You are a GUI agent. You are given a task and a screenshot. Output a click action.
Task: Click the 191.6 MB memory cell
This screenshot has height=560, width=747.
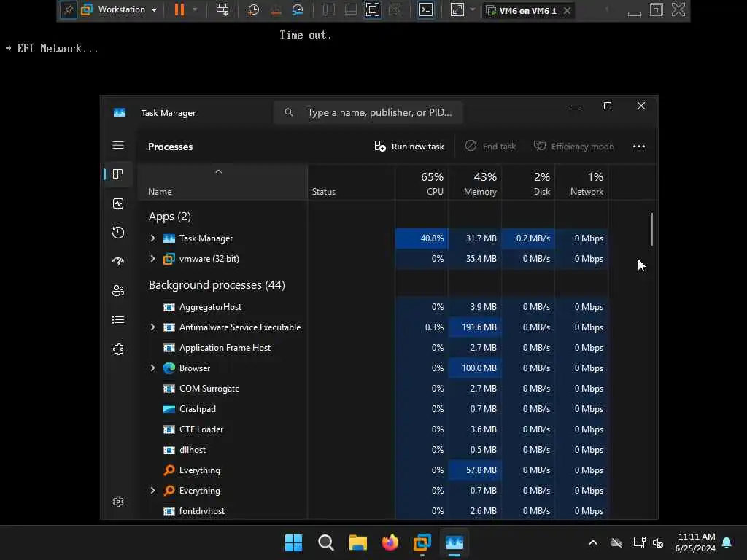pyautogui.click(x=475, y=327)
